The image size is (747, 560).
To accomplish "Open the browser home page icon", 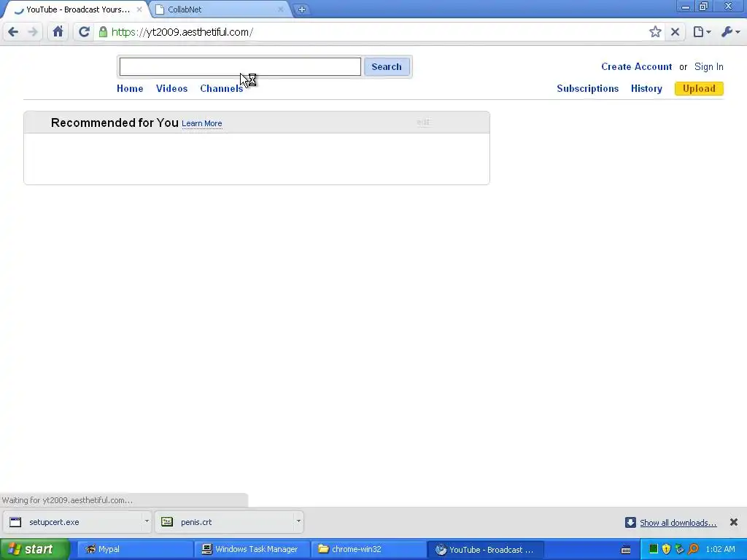I will (58, 32).
